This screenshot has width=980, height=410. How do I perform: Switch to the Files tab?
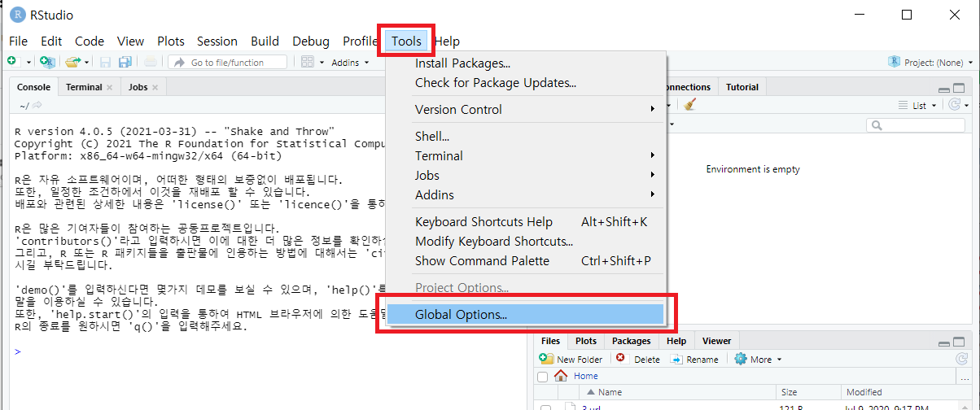(550, 341)
